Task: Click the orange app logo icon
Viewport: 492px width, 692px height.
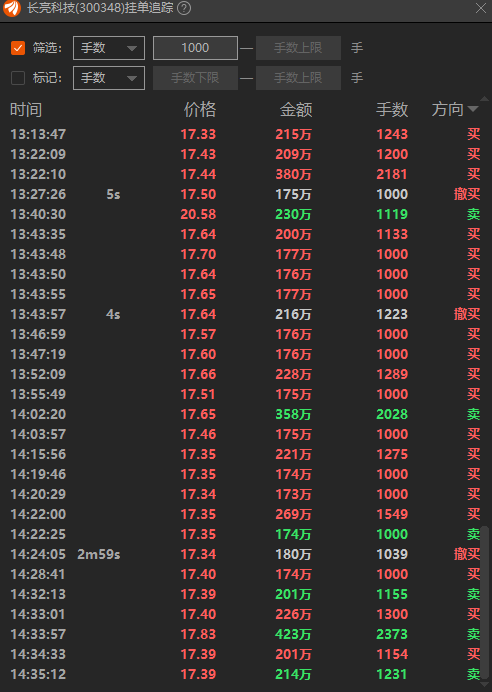Action: point(11,8)
